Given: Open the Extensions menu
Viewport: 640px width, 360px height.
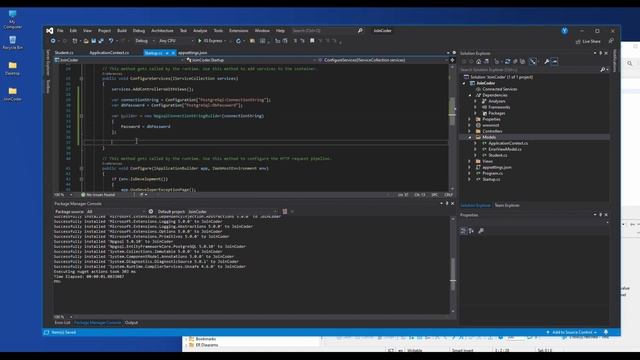Looking at the screenshot, I should 238,31.
